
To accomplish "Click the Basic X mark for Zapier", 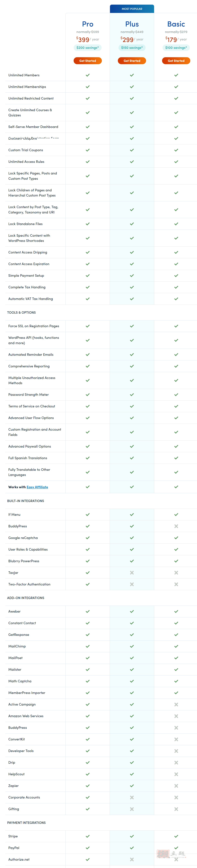I will tap(176, 785).
